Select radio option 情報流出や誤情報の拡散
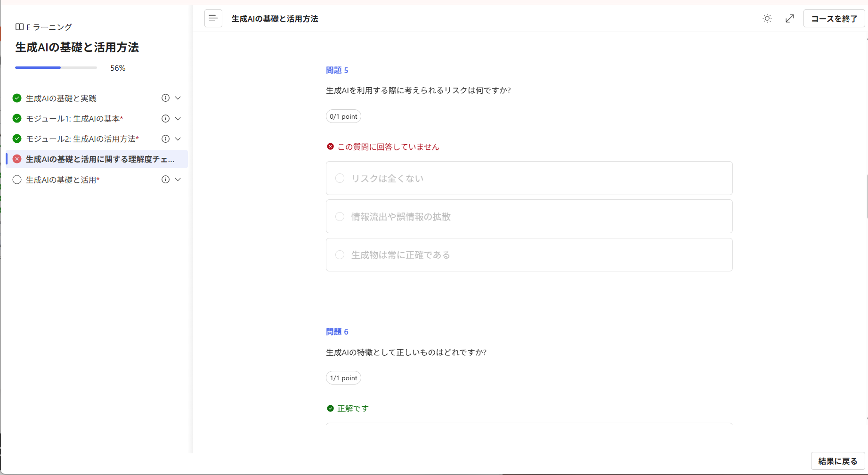Image resolution: width=868 pixels, height=475 pixels. 340,217
